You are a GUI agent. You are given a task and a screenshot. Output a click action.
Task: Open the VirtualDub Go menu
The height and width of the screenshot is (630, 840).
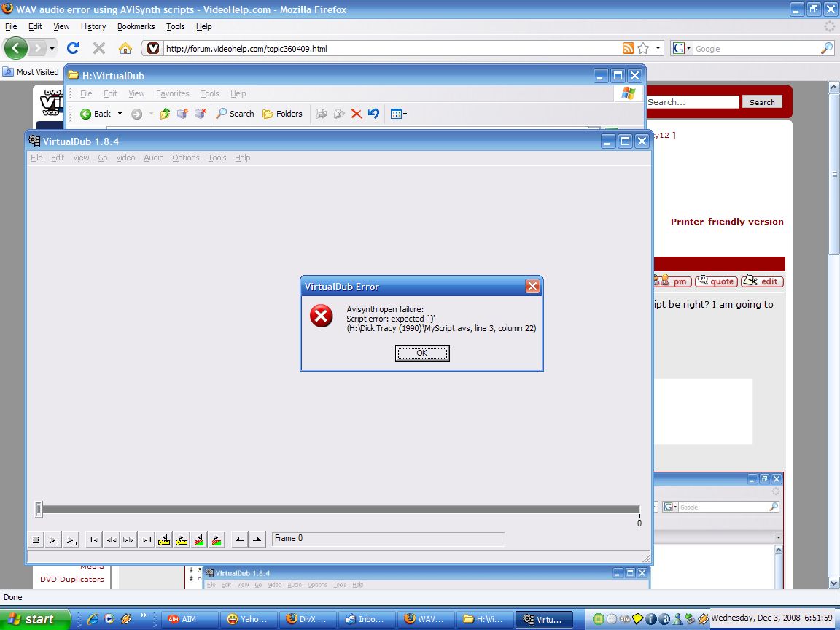point(102,157)
